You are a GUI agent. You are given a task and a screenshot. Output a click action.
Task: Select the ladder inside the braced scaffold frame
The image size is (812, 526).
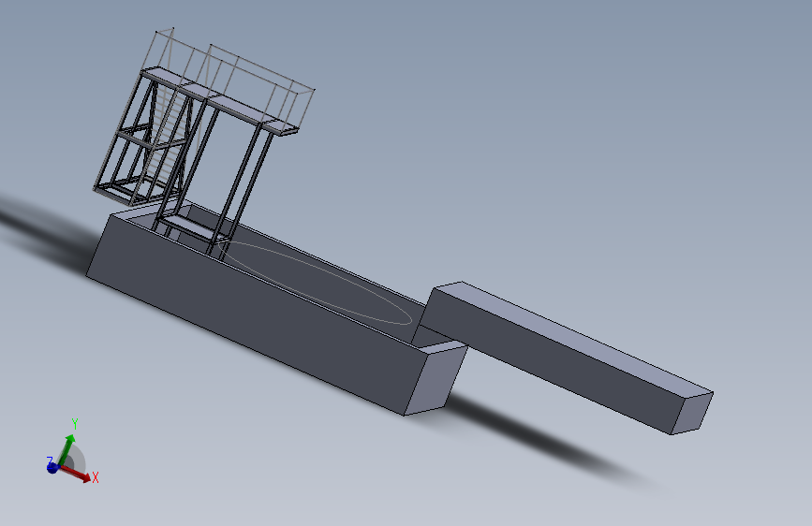pyautogui.click(x=165, y=136)
